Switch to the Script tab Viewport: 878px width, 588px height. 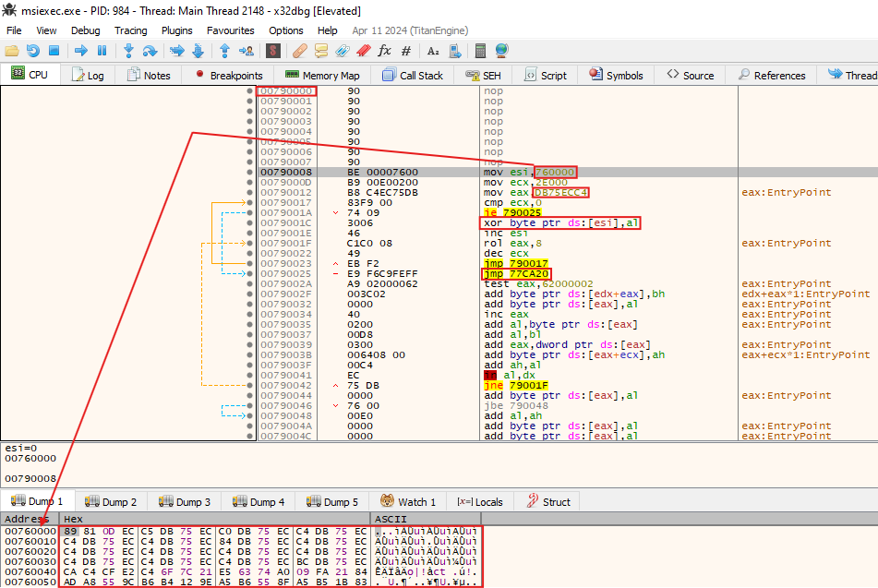(546, 75)
